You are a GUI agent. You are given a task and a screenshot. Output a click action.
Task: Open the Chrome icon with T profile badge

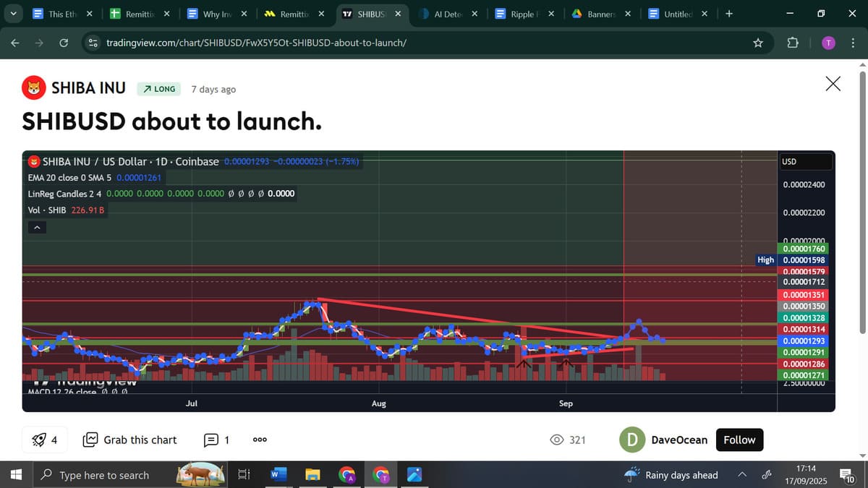click(380, 475)
